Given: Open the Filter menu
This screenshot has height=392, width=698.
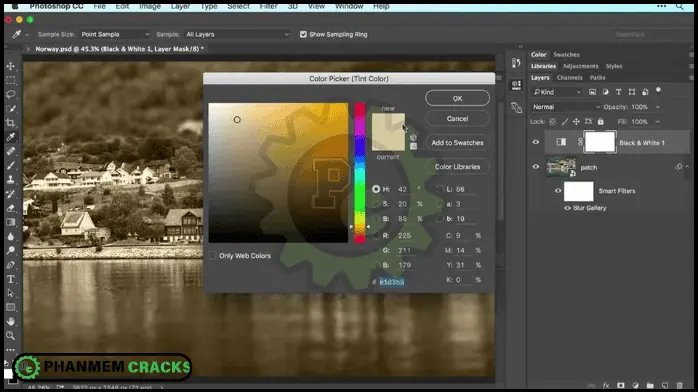Looking at the screenshot, I should tap(268, 6).
